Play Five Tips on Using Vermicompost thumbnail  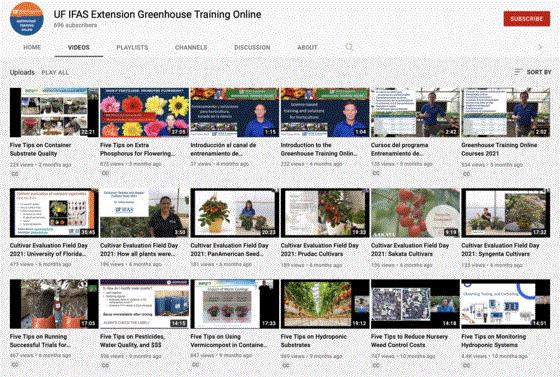pyautogui.click(x=235, y=304)
